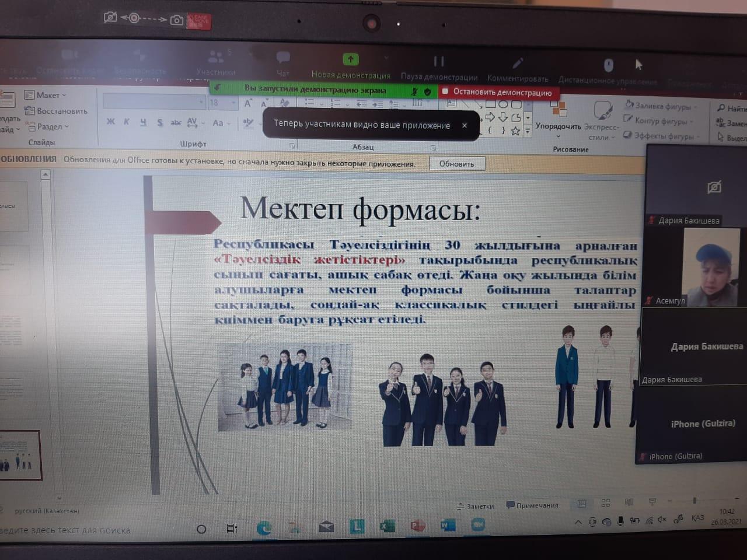
Task: Click the Bold (Ж) formatting icon
Action: 111,121
